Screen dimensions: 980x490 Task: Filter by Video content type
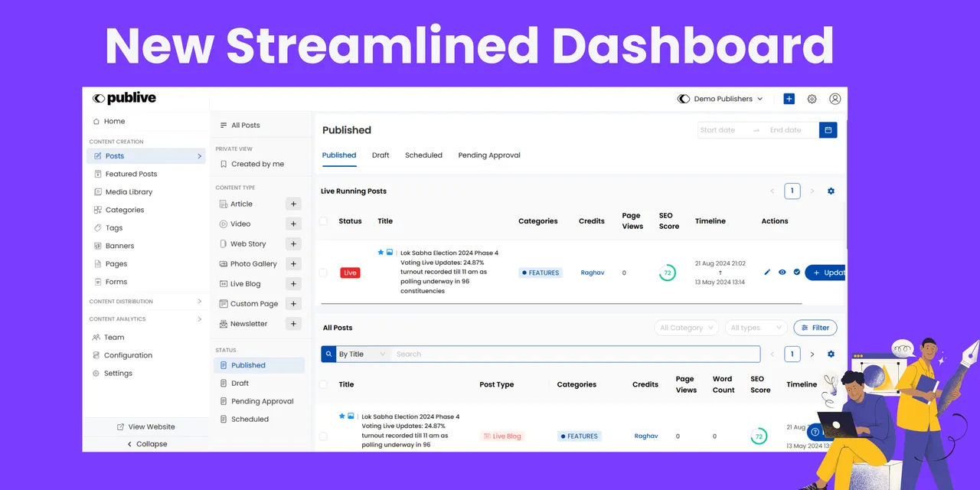(x=240, y=224)
